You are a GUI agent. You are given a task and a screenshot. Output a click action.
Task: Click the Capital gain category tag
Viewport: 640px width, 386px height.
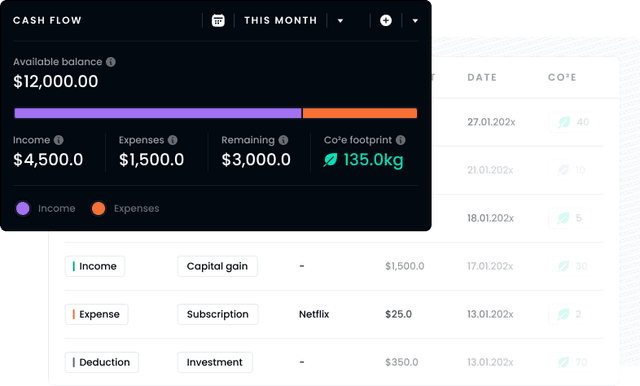[x=217, y=266]
